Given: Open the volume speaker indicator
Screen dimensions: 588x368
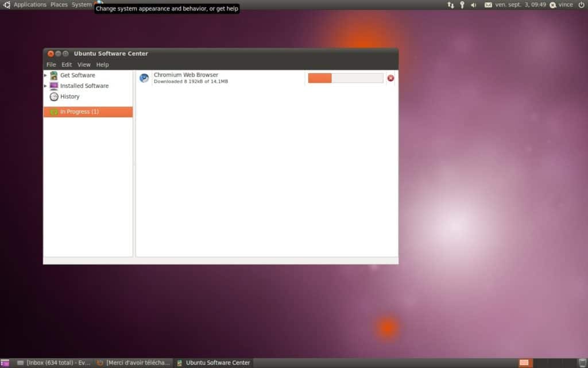Looking at the screenshot, I should coord(474,5).
